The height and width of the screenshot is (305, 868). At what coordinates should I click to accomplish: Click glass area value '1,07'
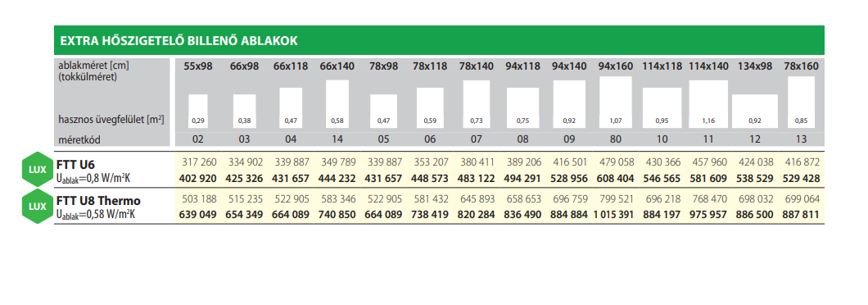pyautogui.click(x=616, y=121)
